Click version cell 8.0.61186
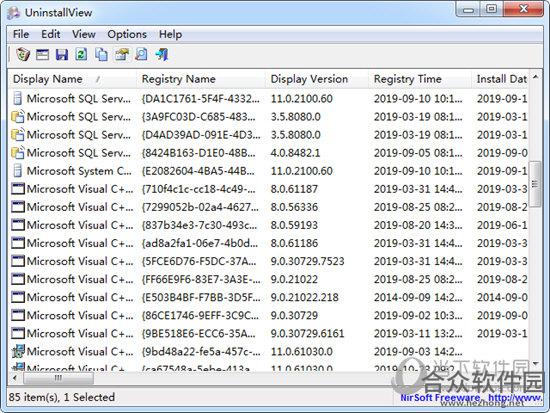Viewport: 550px width, 413px height. 294,243
